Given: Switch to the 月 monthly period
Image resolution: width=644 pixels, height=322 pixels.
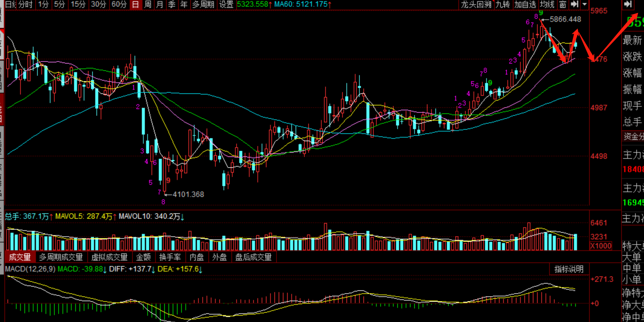Looking at the screenshot, I should tap(160, 4).
